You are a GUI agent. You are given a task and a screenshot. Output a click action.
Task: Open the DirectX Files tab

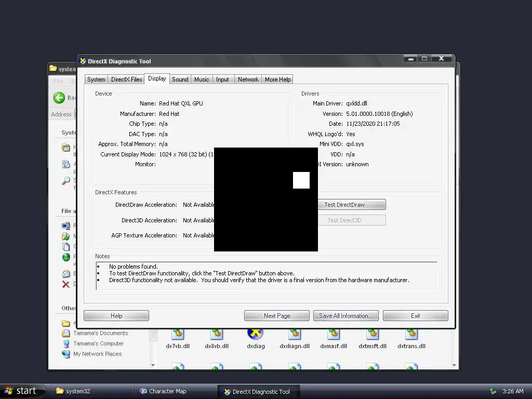tap(127, 79)
